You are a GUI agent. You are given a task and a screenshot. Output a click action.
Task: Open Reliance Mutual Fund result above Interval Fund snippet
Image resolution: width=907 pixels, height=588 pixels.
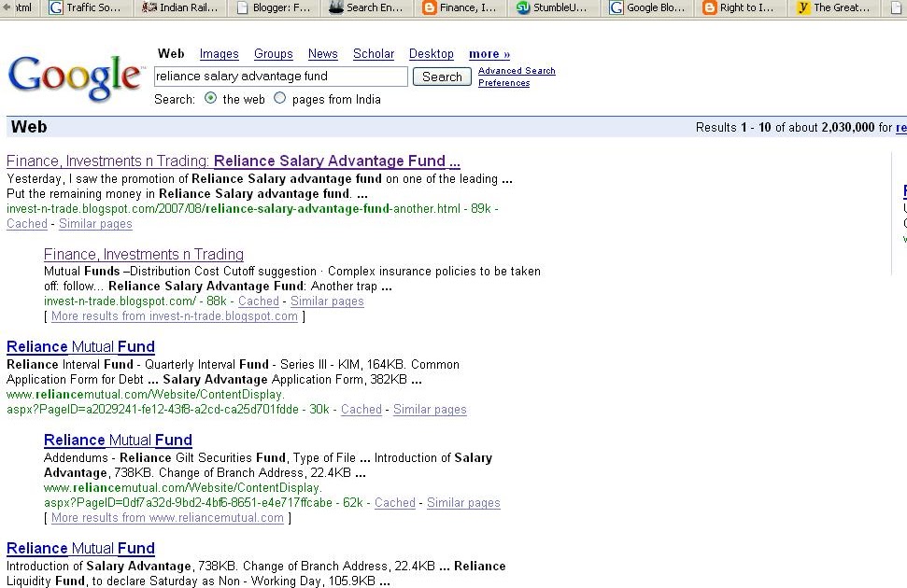click(x=80, y=347)
